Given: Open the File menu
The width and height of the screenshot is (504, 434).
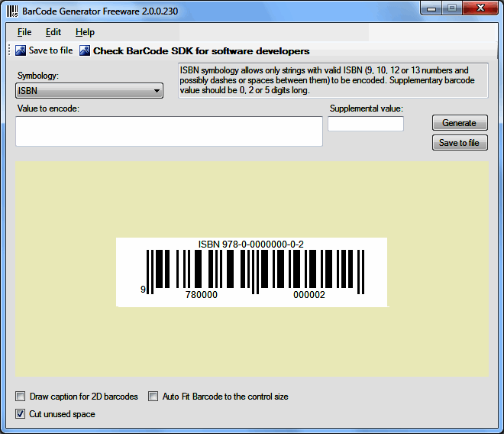Looking at the screenshot, I should tap(24, 32).
